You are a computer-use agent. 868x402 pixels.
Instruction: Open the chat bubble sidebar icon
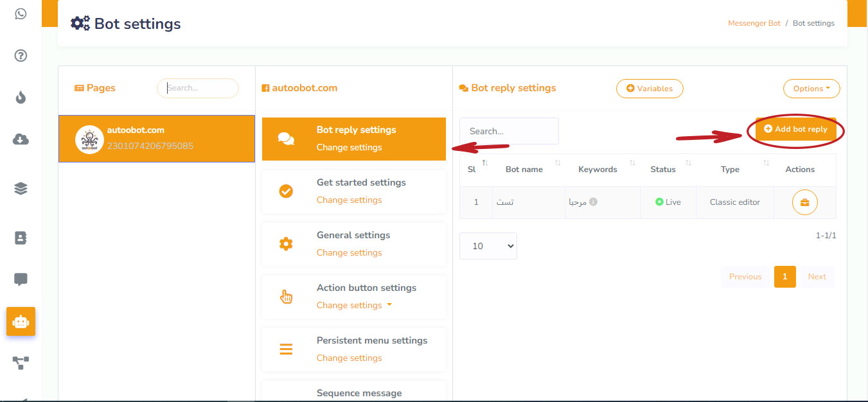click(x=21, y=279)
